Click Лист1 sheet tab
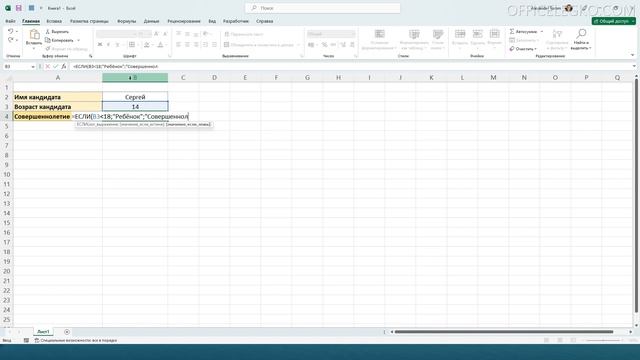Image resolution: width=640 pixels, height=360 pixels. click(43, 332)
